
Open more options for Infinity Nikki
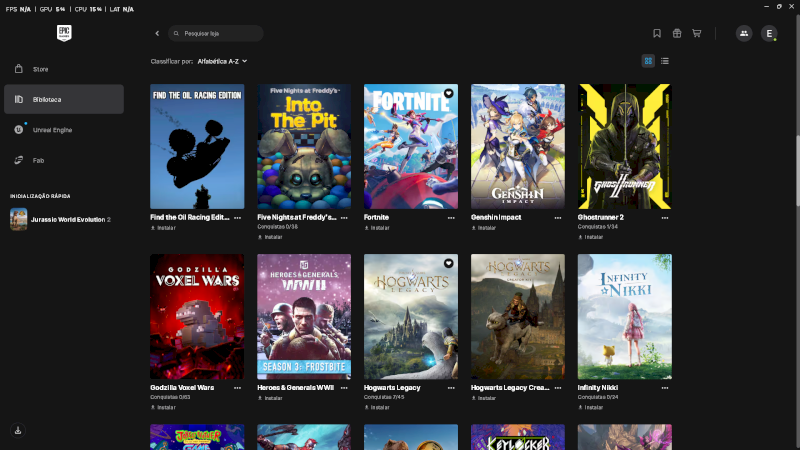(665, 388)
